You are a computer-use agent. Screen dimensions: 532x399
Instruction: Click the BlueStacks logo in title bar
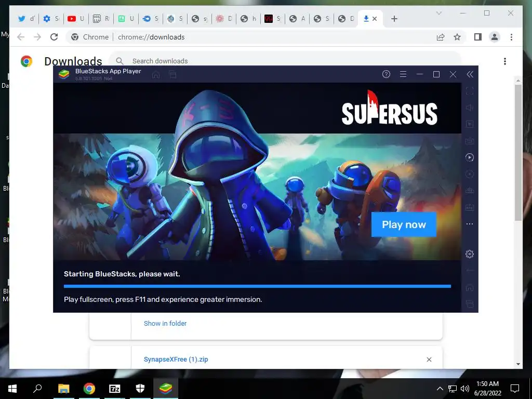coord(64,74)
